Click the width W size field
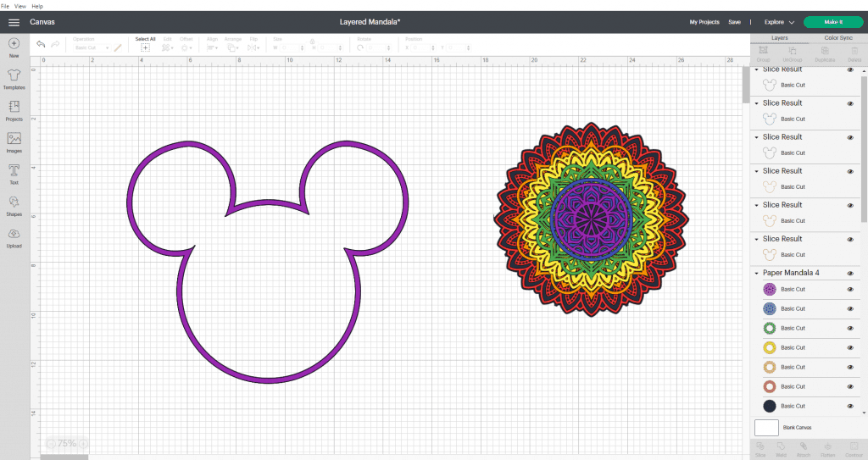 pos(292,47)
